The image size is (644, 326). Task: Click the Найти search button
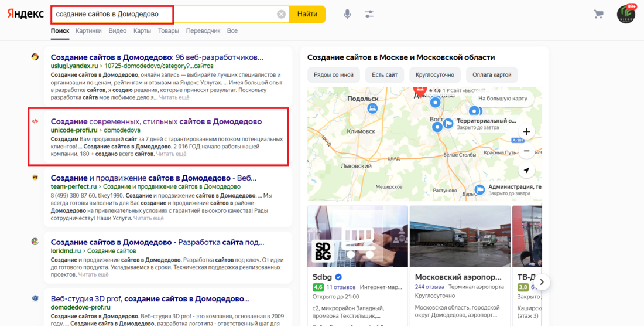(307, 15)
